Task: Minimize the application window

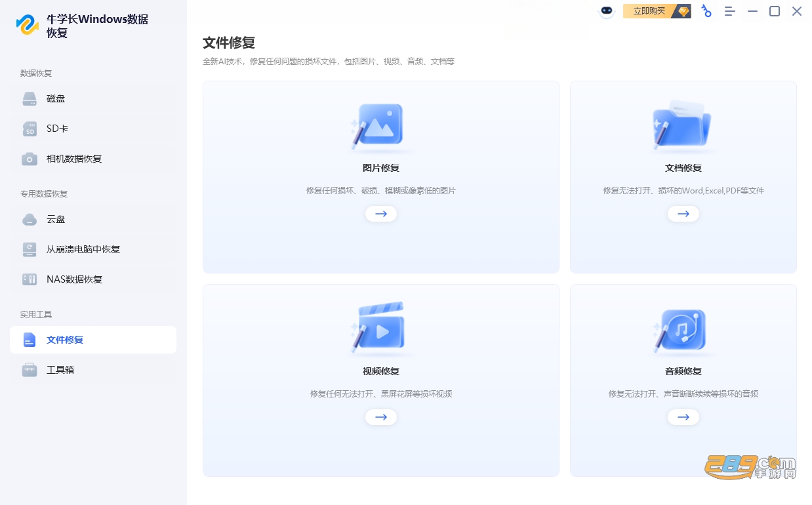Action: coord(752,11)
